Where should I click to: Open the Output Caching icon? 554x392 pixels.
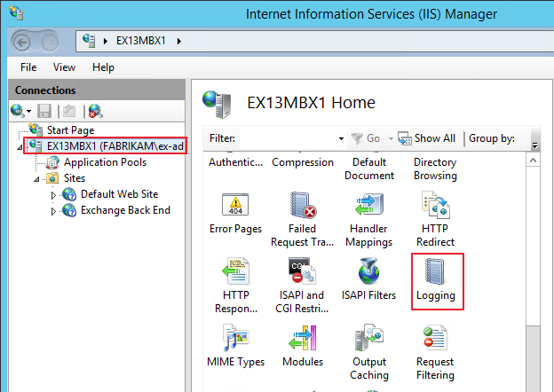pyautogui.click(x=369, y=338)
